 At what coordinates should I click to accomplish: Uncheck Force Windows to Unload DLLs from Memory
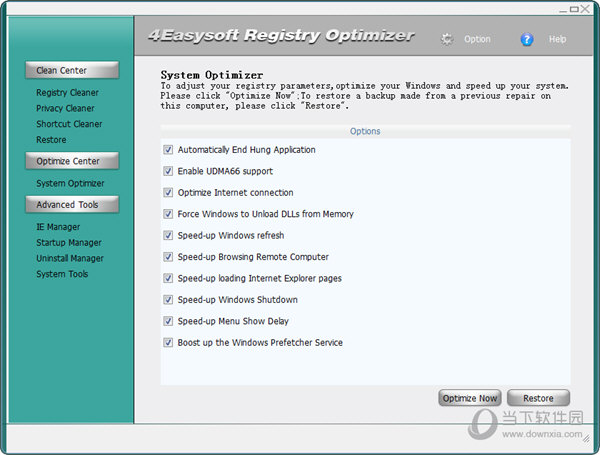click(168, 214)
